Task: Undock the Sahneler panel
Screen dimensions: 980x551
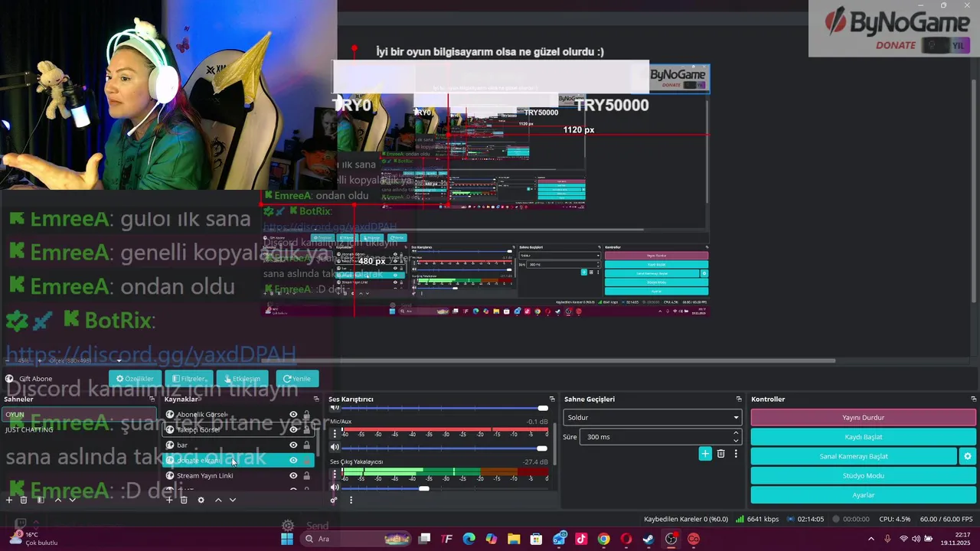Action: 152,399
